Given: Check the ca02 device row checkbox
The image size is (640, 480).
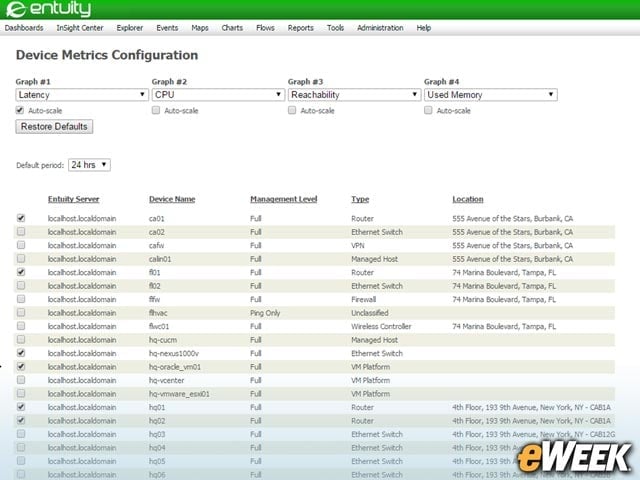Looking at the screenshot, I should pos(21,231).
